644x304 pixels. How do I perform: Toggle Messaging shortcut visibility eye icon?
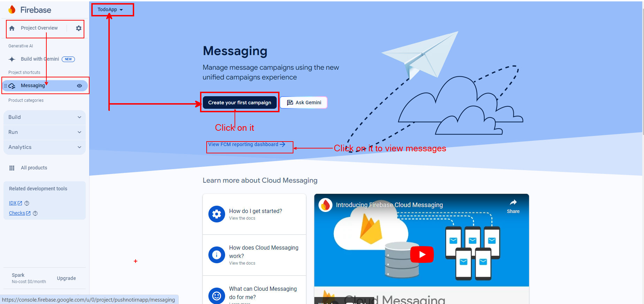(79, 86)
